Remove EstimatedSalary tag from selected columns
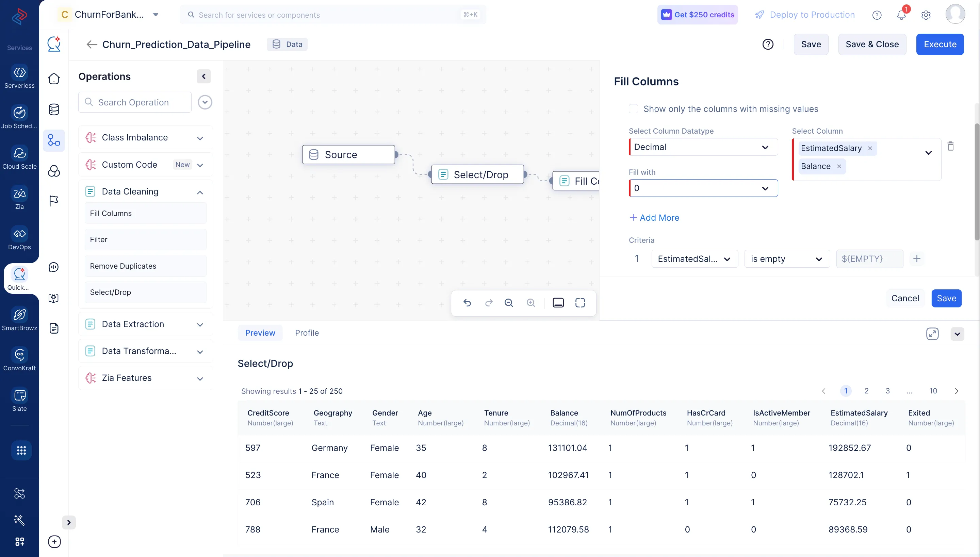Image resolution: width=980 pixels, height=557 pixels. (870, 148)
